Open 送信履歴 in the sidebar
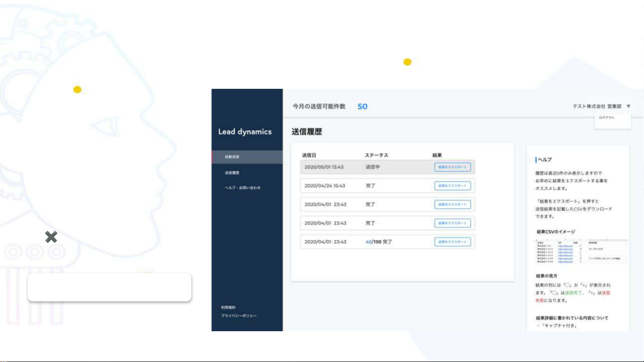This screenshot has height=362, width=644. [x=232, y=172]
